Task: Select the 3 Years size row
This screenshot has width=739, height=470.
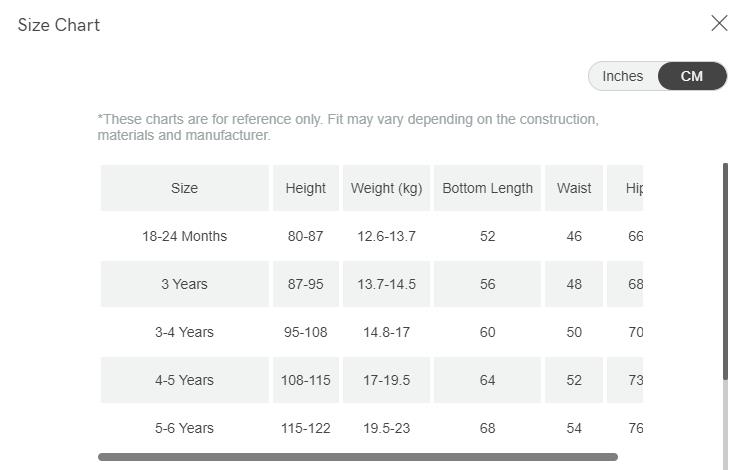Action: pos(185,284)
